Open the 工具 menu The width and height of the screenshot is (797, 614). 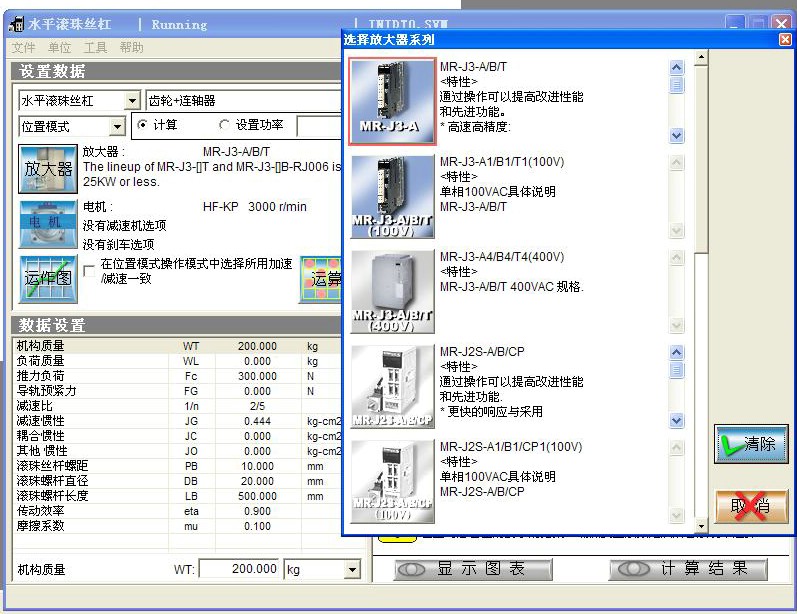coord(95,48)
